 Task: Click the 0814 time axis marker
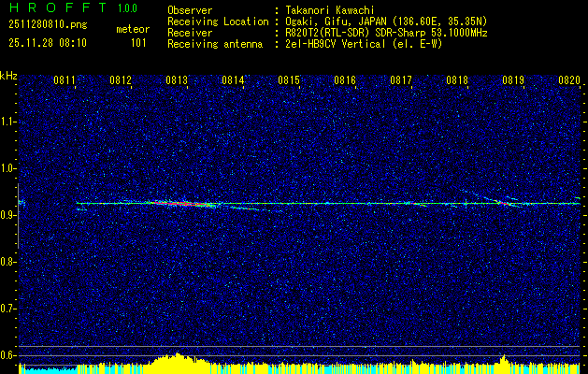pos(233,80)
